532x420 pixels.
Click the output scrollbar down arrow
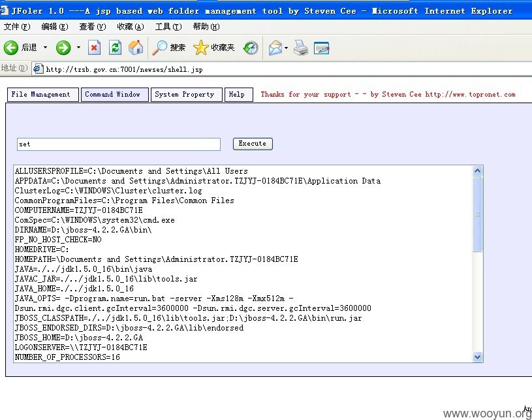[x=477, y=357]
